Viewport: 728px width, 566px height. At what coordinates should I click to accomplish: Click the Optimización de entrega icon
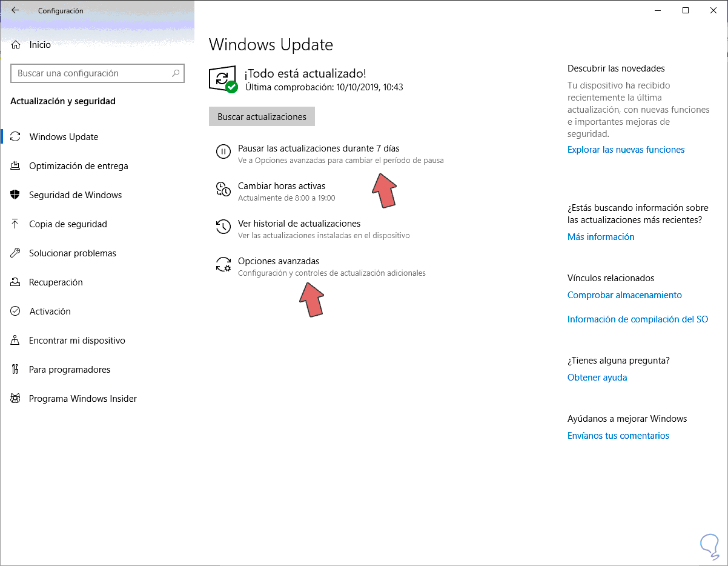point(16,166)
